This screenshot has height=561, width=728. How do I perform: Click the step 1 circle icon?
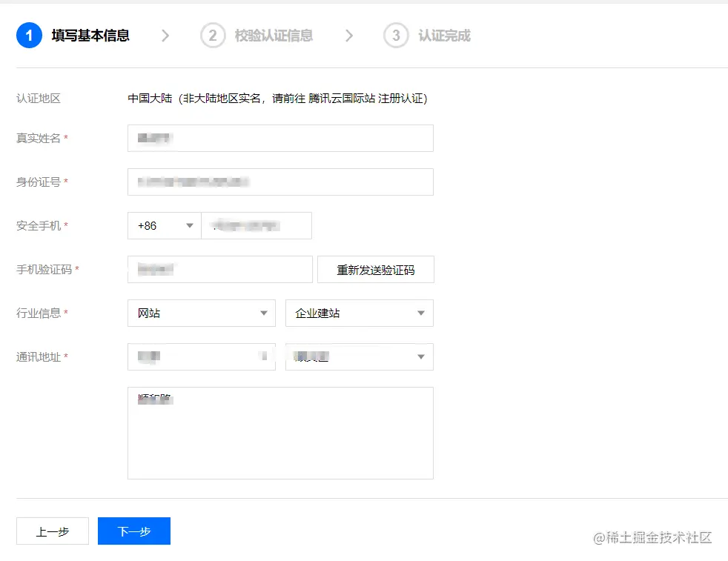29,36
